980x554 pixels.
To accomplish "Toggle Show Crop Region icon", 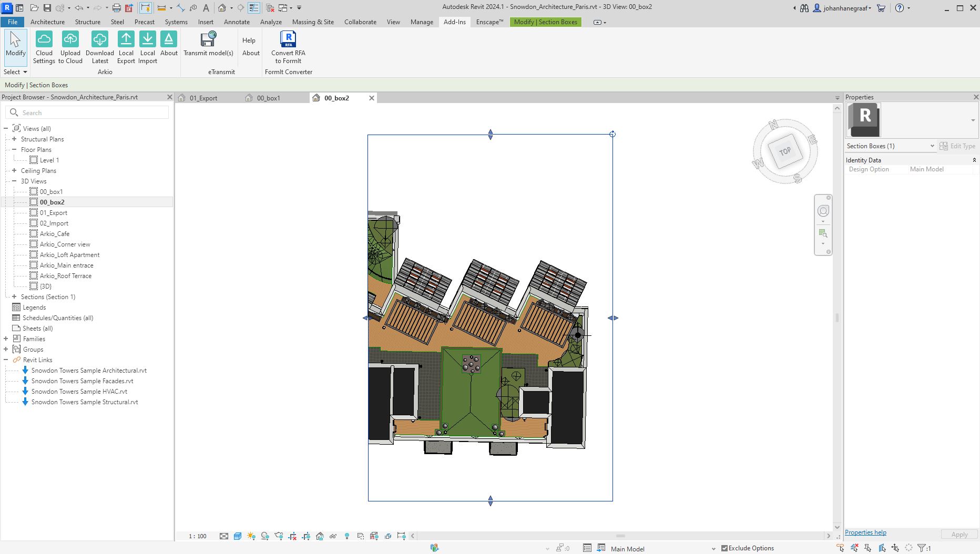I will pos(306,536).
